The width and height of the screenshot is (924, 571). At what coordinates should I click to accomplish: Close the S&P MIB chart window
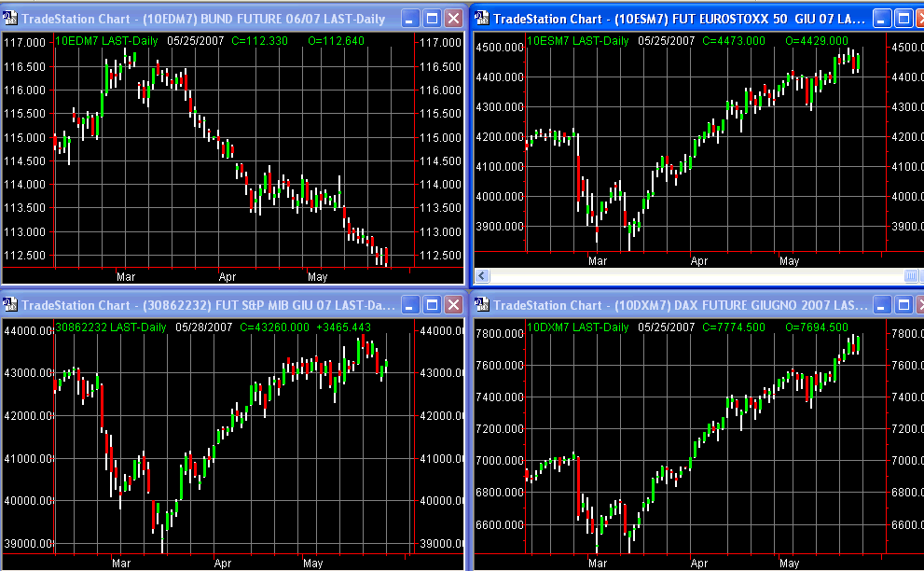[x=453, y=305]
